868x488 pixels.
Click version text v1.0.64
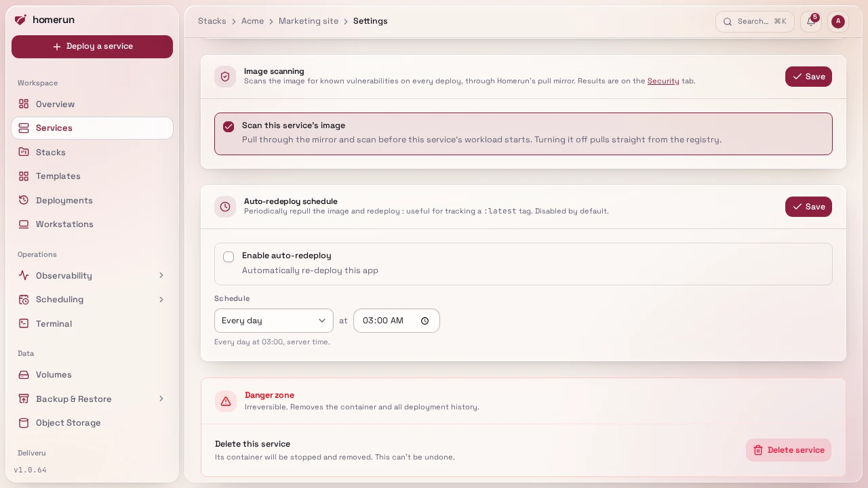pos(30,470)
